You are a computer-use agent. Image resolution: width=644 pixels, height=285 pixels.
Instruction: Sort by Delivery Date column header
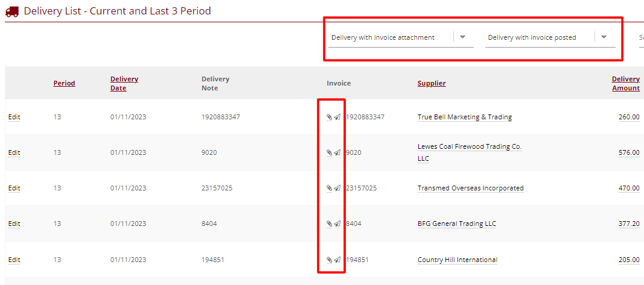[124, 83]
